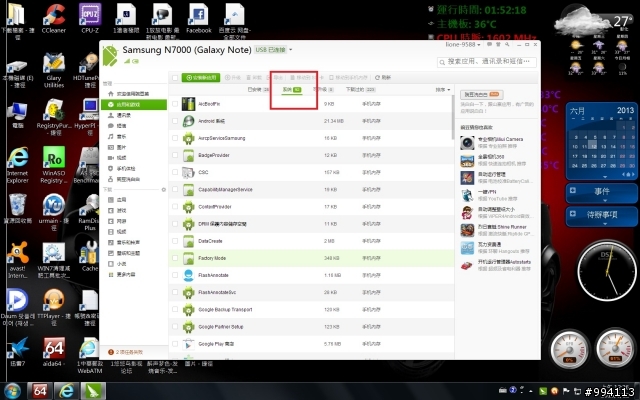Click in the search apps and contacts field
This screenshot has width=640, height=400.
point(487,62)
